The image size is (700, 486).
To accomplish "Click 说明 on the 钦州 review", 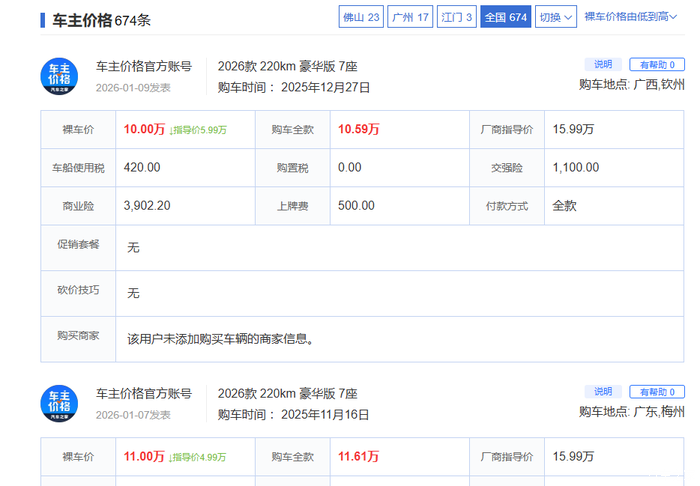I will (x=603, y=65).
